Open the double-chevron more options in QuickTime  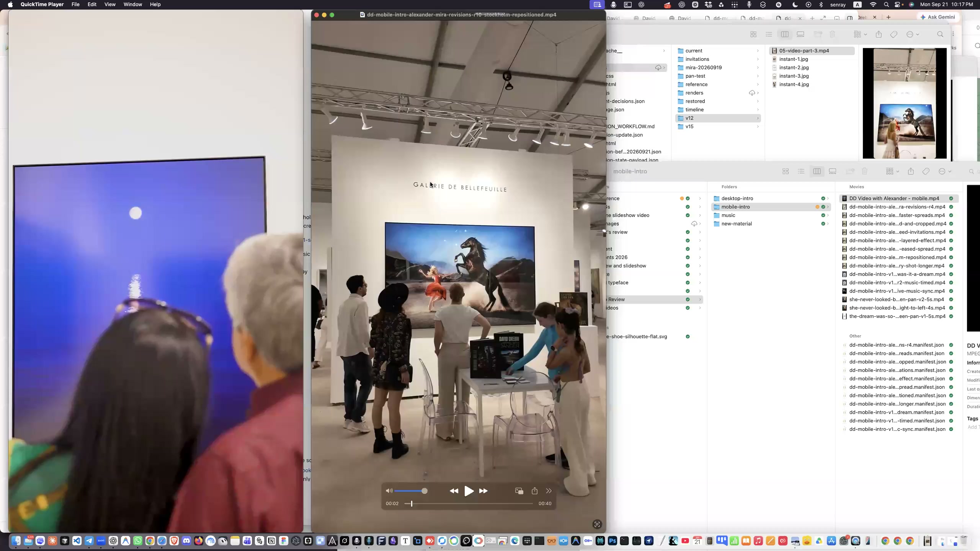tap(549, 491)
